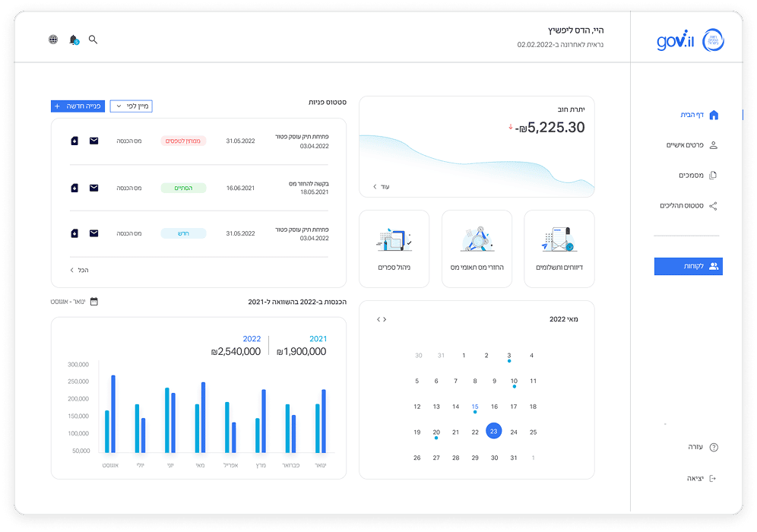The image size is (757, 532).
Task: Click document icon in 'הסתיים' row
Action: pos(74,188)
